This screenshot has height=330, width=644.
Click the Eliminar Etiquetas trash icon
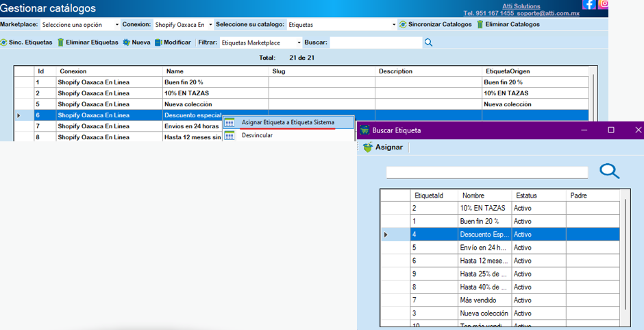click(60, 43)
